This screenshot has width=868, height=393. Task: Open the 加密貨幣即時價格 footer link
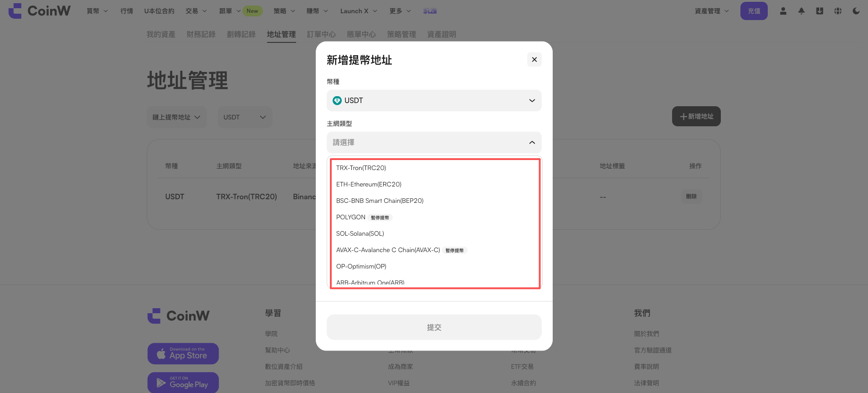290,383
